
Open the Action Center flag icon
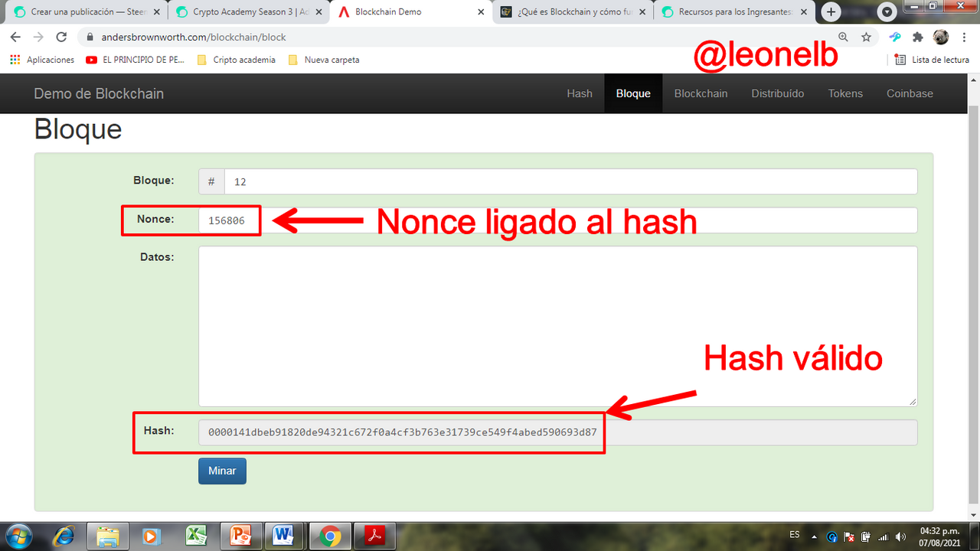tap(848, 536)
